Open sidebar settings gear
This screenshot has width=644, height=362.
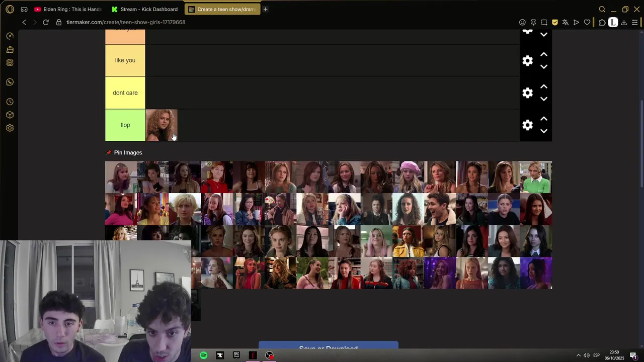click(10, 128)
